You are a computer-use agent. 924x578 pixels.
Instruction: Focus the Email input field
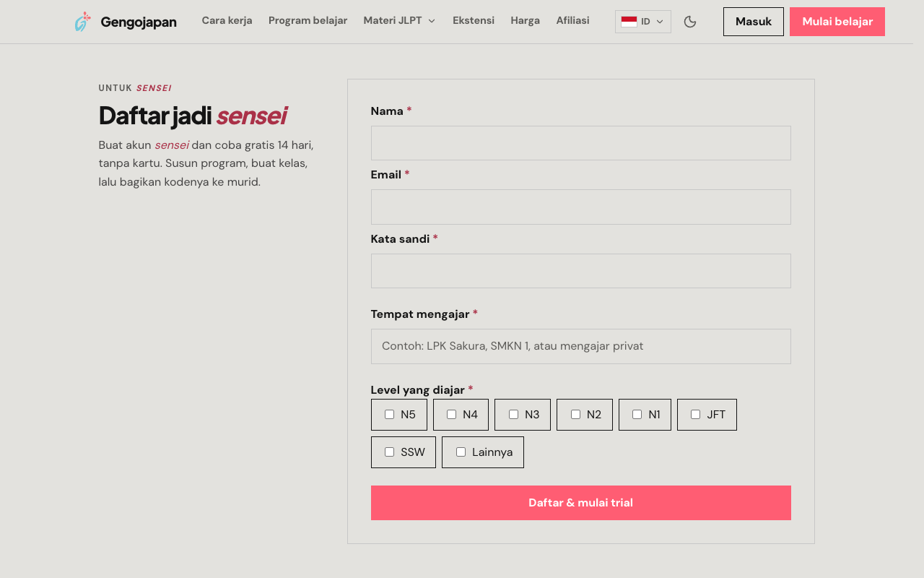[x=581, y=207]
